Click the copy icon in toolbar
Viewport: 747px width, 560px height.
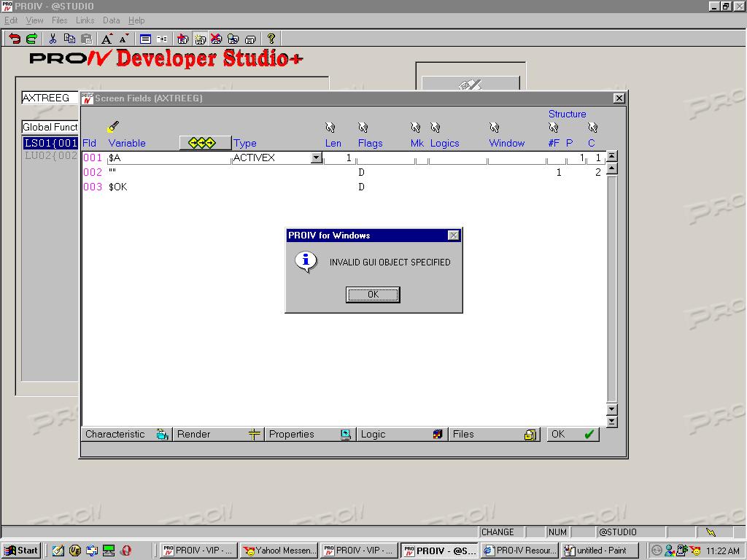[x=69, y=39]
